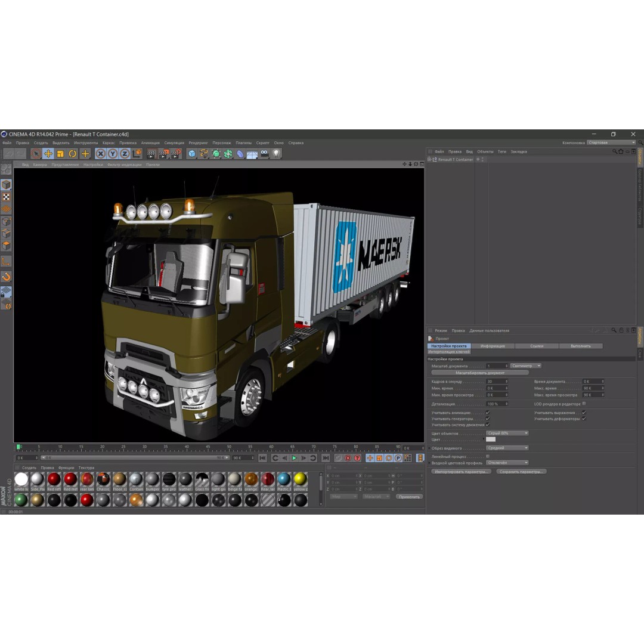Viewport: 644px width, 644px height.
Task: Toggle the snap magnet icon in left sidebar
Action: (6, 277)
